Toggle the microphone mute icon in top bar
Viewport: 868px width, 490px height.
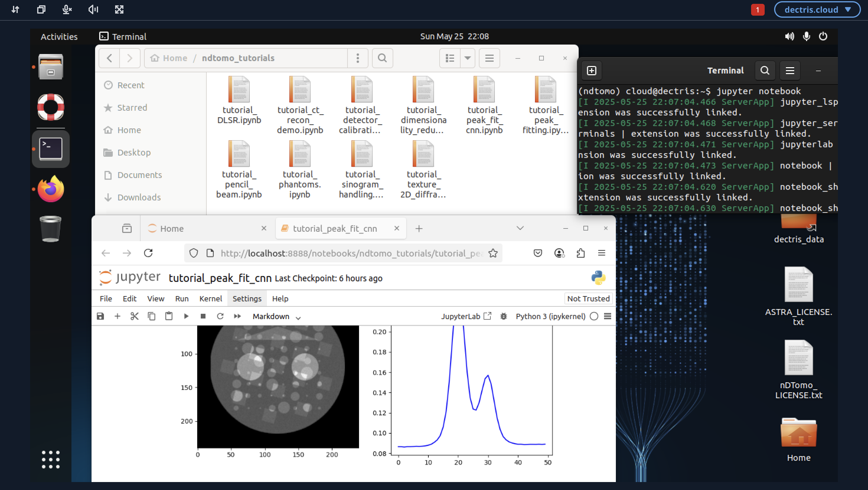click(67, 9)
